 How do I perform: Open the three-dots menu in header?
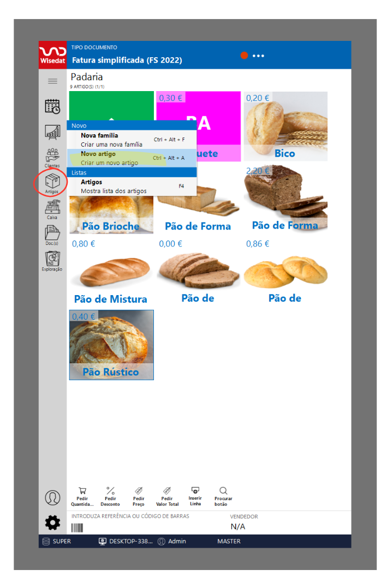pyautogui.click(x=258, y=56)
